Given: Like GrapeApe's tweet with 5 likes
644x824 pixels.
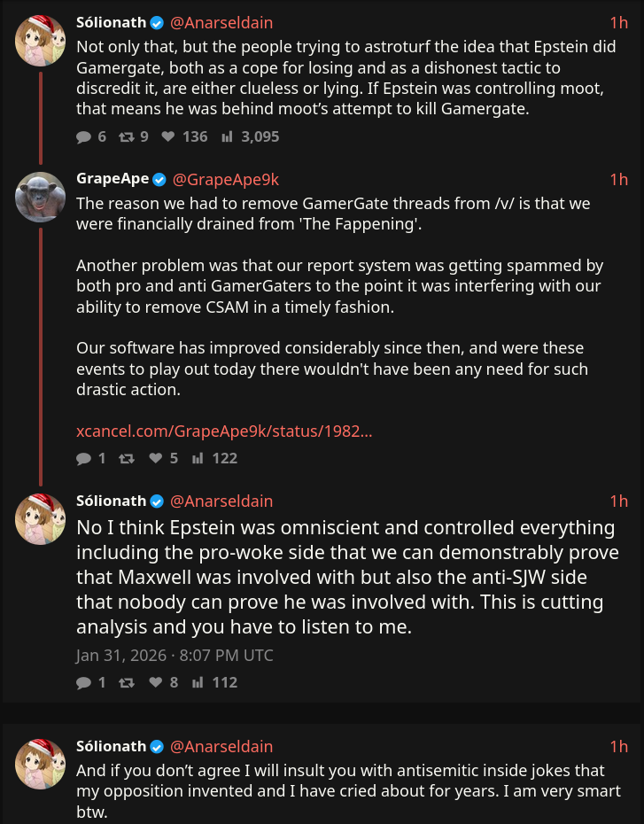Looking at the screenshot, I should (x=156, y=458).
